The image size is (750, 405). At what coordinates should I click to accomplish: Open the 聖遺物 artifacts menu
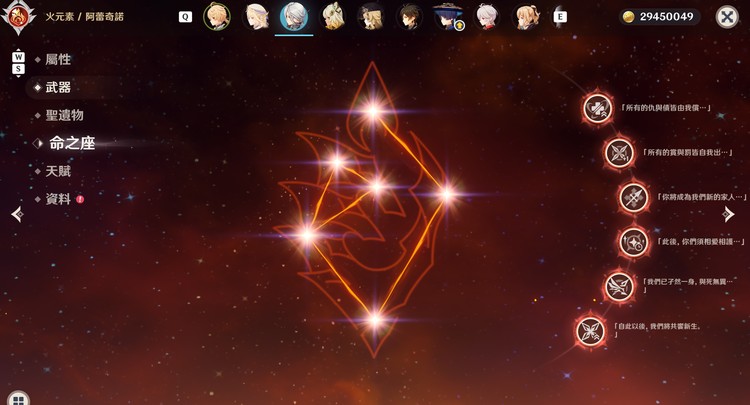[x=65, y=115]
